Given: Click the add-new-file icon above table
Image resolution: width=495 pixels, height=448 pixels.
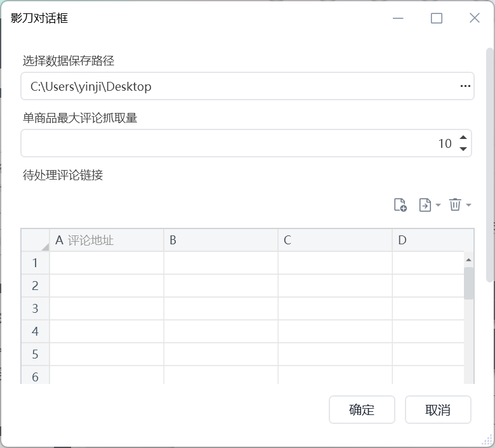Looking at the screenshot, I should (400, 205).
